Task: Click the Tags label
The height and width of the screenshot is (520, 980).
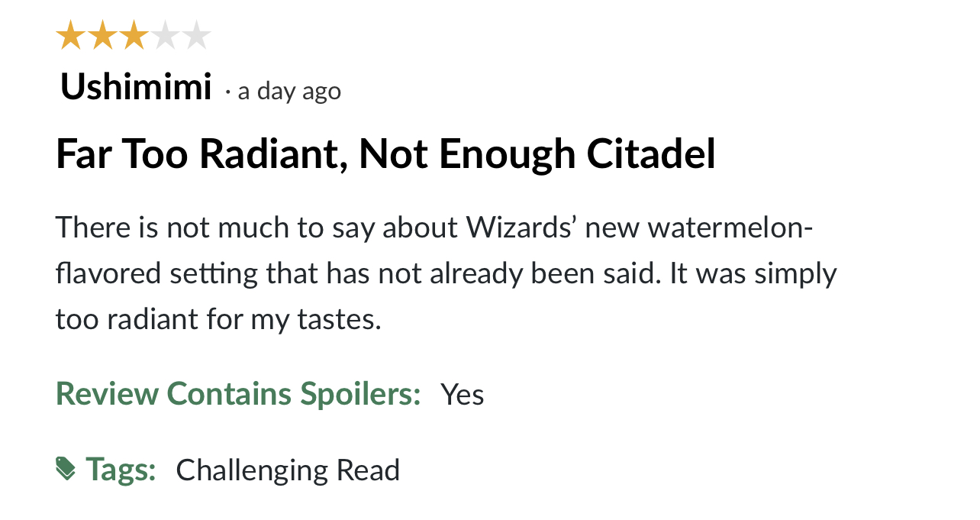Action: (x=121, y=469)
